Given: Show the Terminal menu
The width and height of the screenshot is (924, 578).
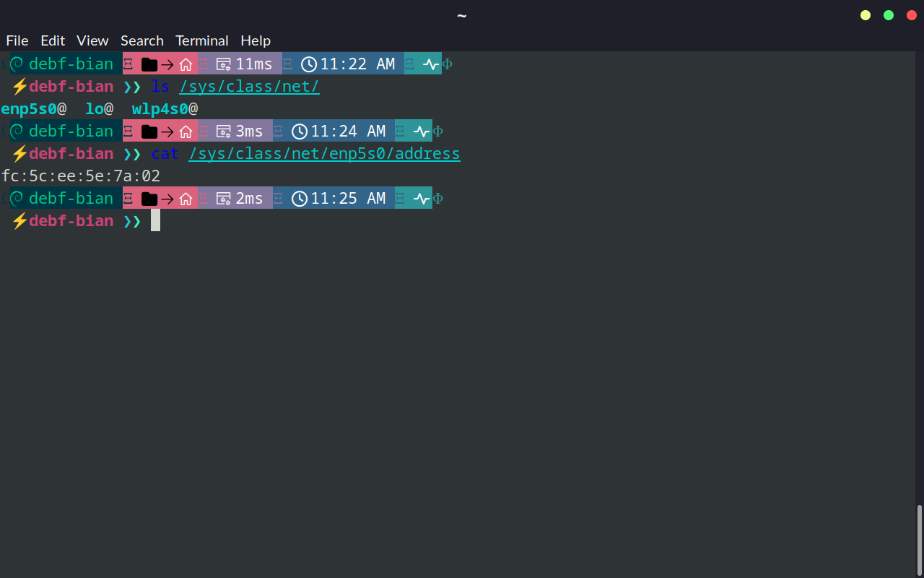Looking at the screenshot, I should (x=202, y=40).
